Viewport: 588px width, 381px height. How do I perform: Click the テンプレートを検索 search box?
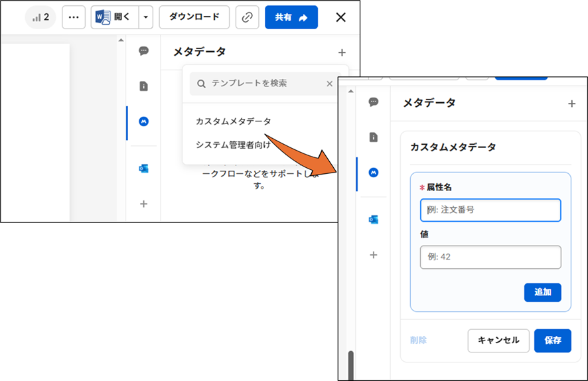(259, 84)
